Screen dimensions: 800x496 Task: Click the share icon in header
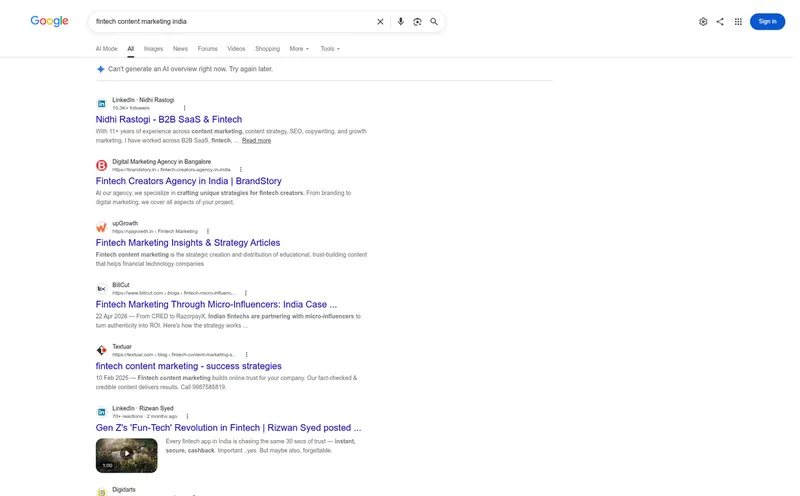[720, 21]
